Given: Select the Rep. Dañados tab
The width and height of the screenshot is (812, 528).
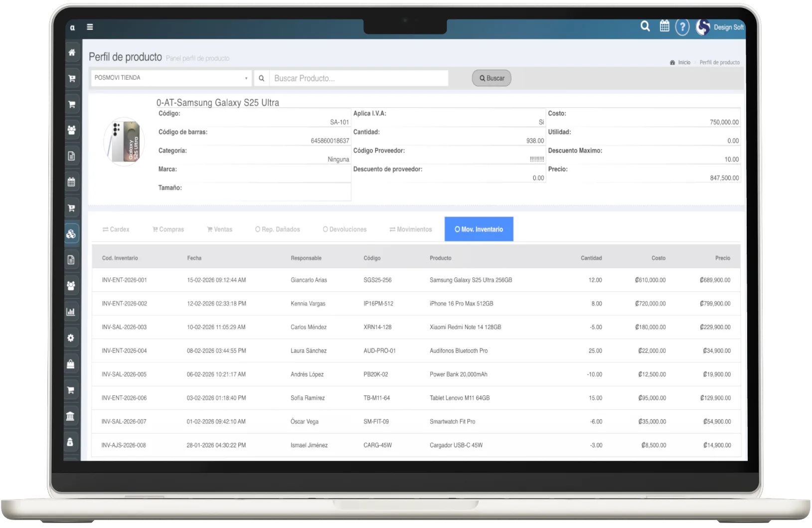Looking at the screenshot, I should (277, 229).
